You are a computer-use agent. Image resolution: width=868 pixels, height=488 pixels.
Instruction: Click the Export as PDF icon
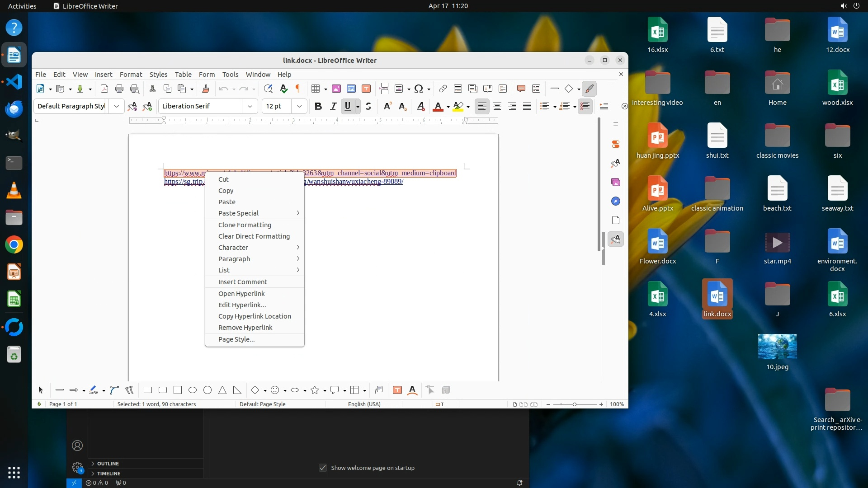pyautogui.click(x=104, y=89)
